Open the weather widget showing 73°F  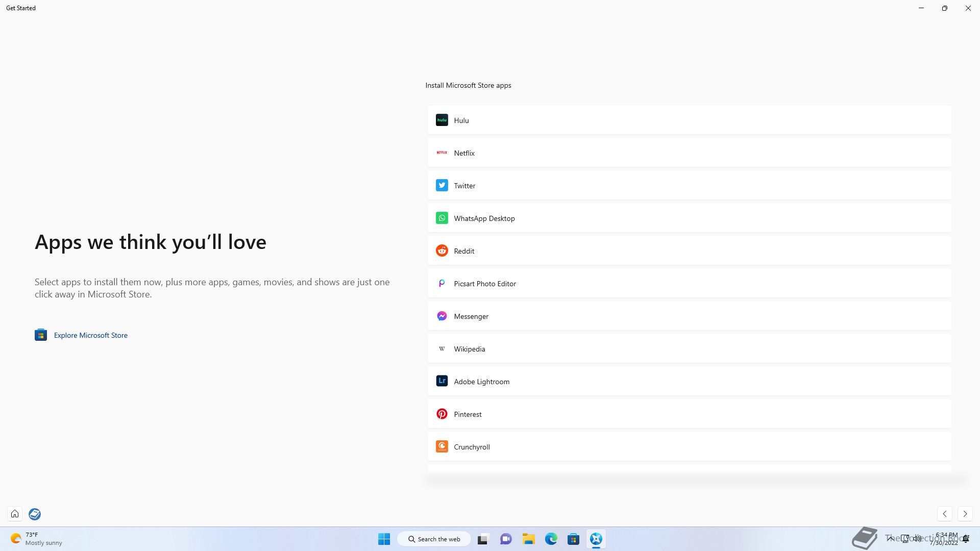(36, 539)
